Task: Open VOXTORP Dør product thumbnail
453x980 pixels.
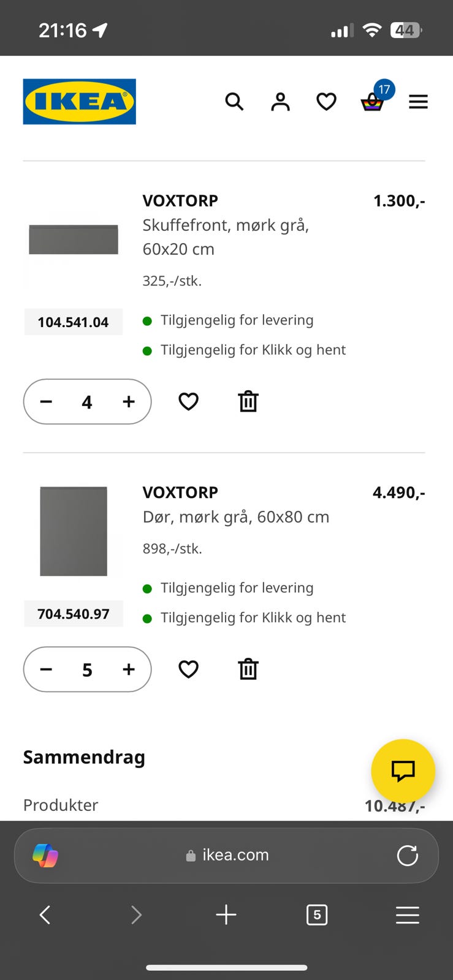Action: [x=74, y=531]
